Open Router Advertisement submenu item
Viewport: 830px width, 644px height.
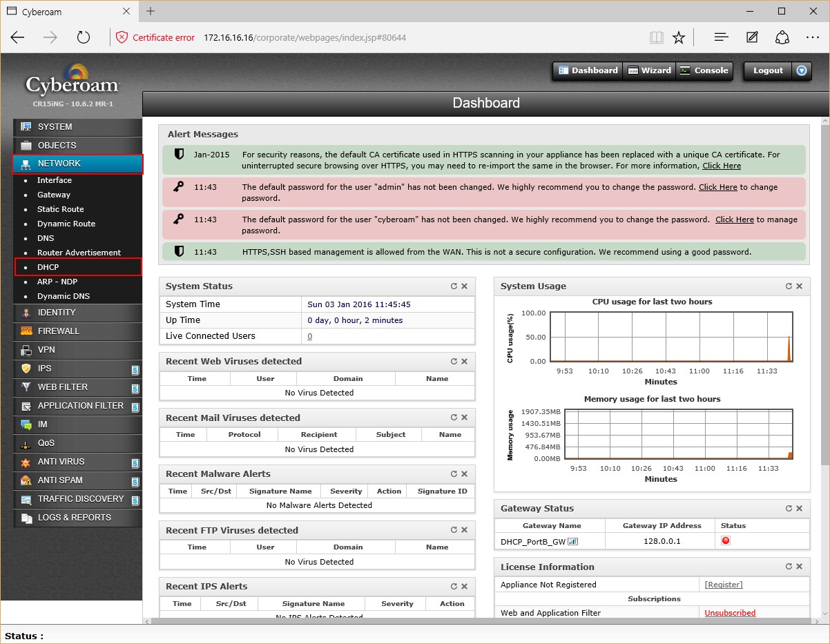click(x=79, y=253)
